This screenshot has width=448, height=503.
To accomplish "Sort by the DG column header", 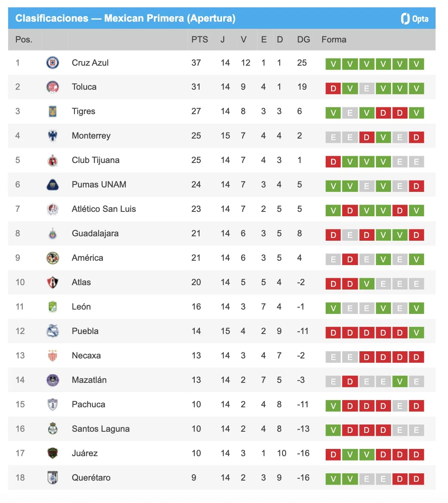I will (x=303, y=40).
